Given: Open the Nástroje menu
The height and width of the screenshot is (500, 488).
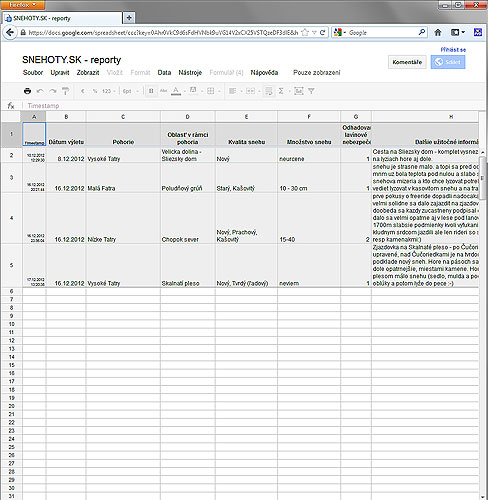Looking at the screenshot, I should pos(190,72).
